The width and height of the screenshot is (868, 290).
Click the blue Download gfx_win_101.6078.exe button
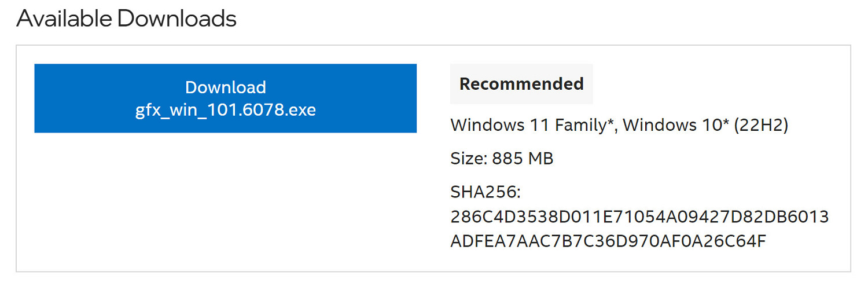pyautogui.click(x=225, y=98)
